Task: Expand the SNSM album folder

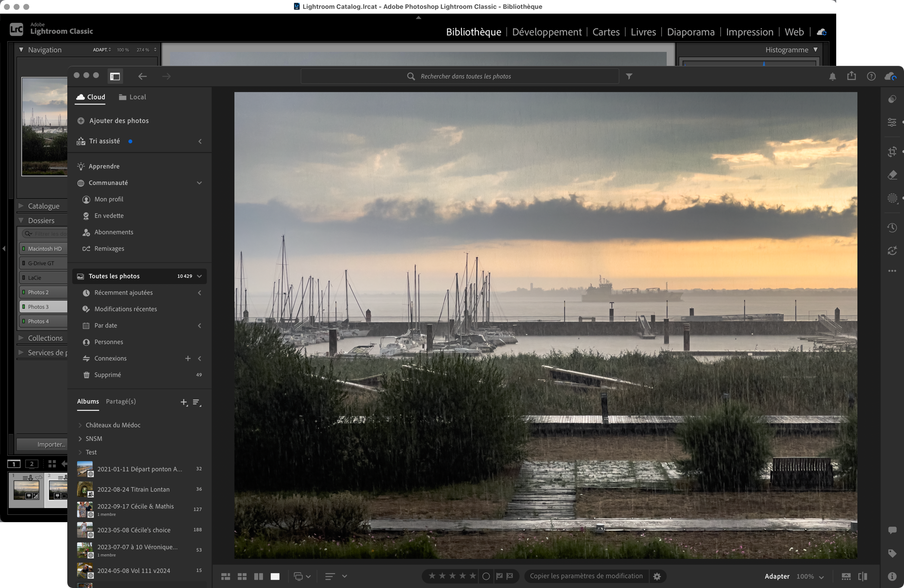Action: [80, 439]
